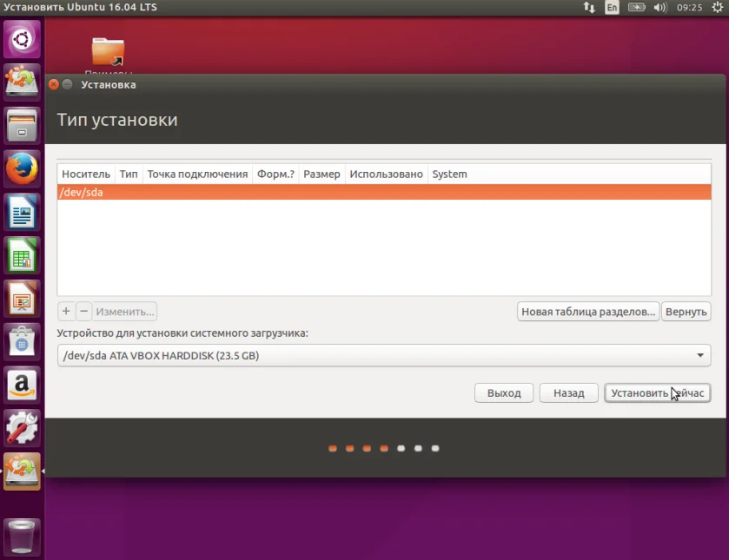Open the battery status indicator
This screenshot has width=729, height=560.
click(637, 8)
